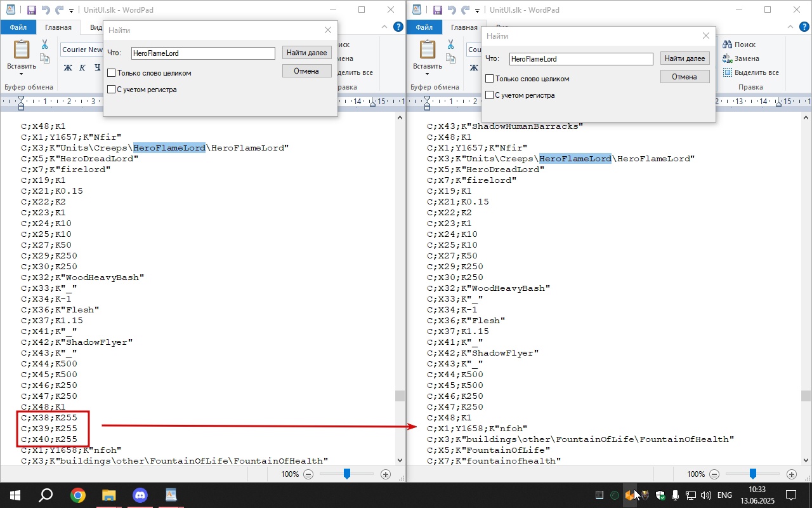Click 'Найти далее' in right Find dialog
Viewport: 812px width, 508px height.
click(x=685, y=58)
